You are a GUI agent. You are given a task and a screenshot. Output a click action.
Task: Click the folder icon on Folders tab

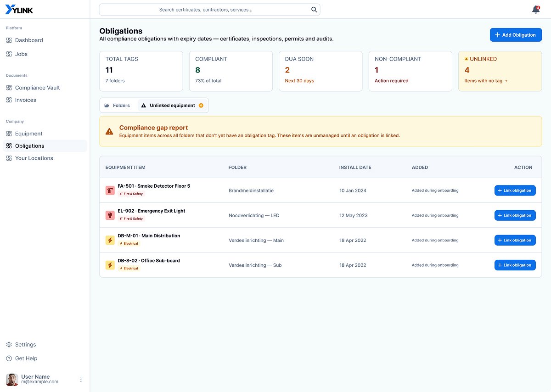107,106
